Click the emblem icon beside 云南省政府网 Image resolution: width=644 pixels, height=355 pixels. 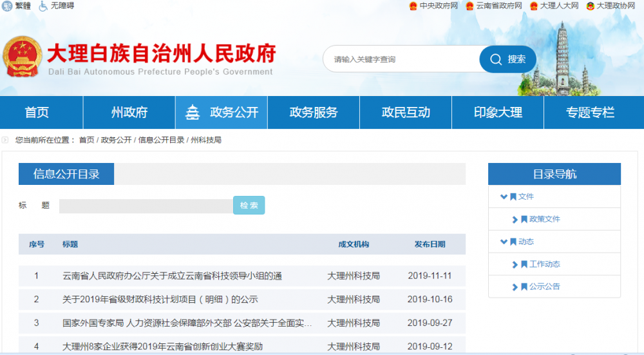point(469,6)
